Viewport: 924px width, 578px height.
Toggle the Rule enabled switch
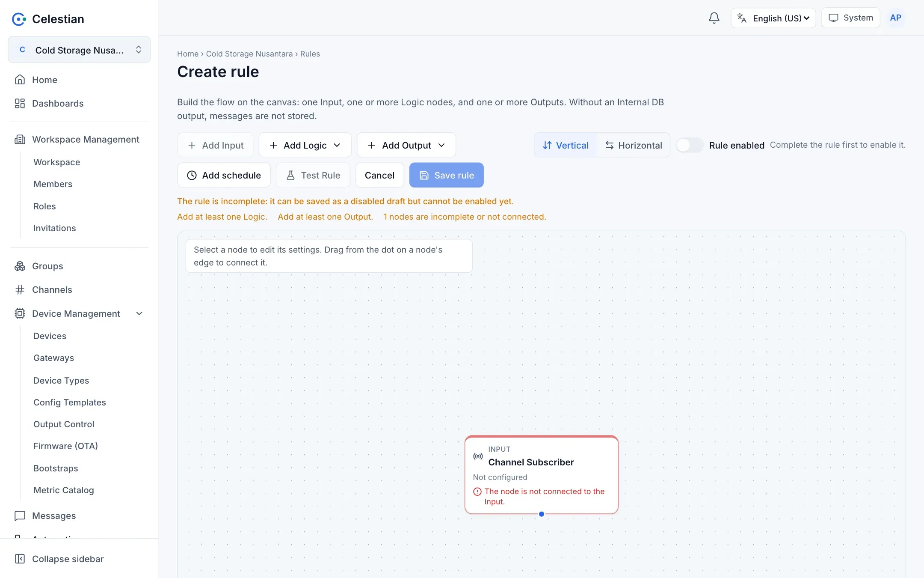coord(690,145)
